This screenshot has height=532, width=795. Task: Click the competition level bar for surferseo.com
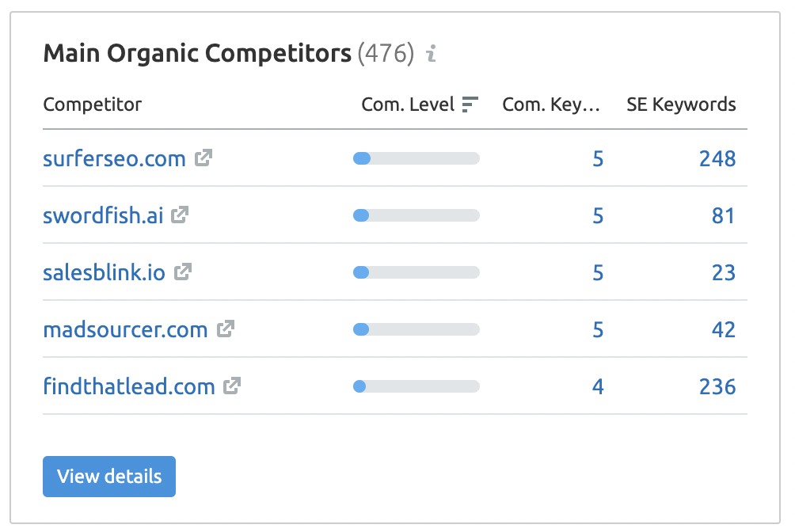pos(416,158)
